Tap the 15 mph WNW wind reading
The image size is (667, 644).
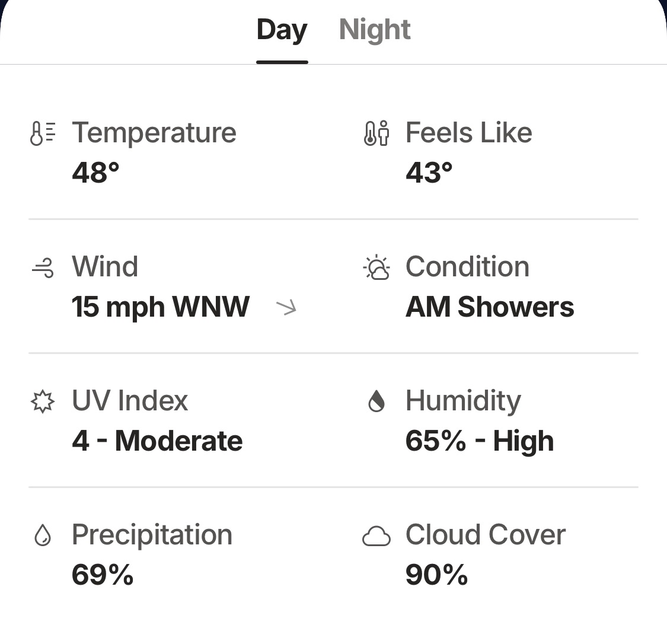(x=161, y=307)
